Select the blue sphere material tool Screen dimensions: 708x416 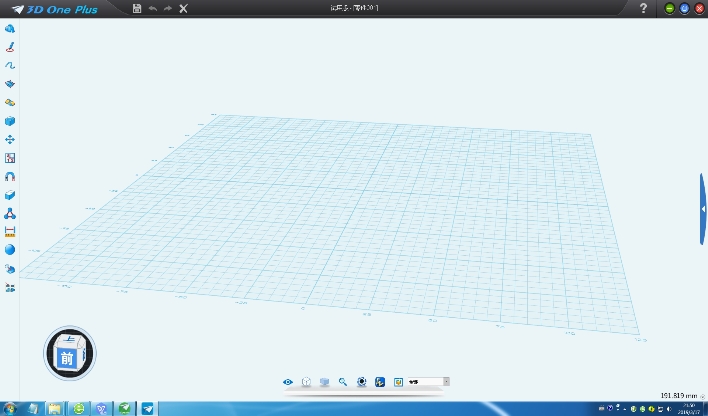(10, 249)
